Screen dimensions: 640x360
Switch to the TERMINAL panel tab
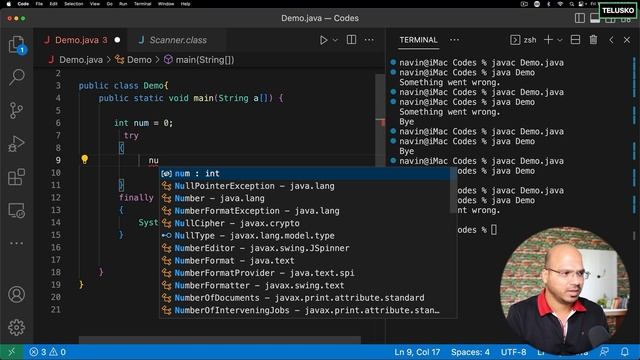point(418,40)
